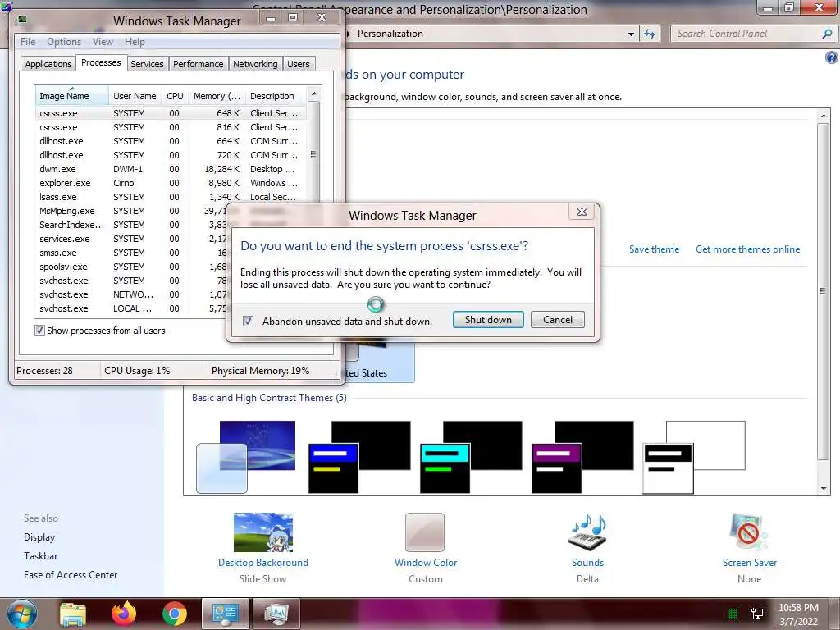Click Cancel in the dialog
The width and height of the screenshot is (840, 630).
557,320
